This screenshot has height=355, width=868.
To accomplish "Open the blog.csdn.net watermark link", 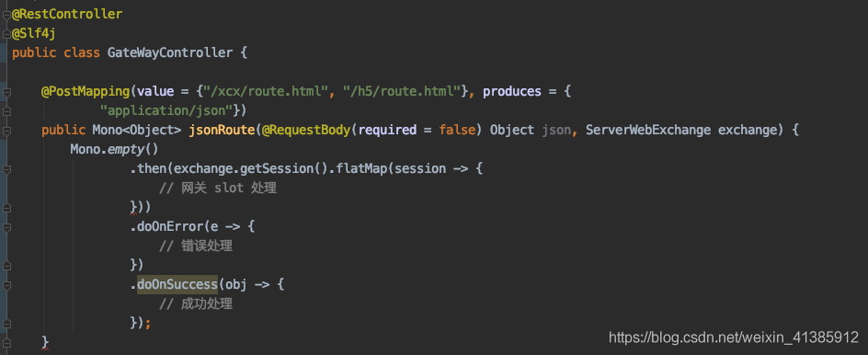I will click(x=733, y=337).
